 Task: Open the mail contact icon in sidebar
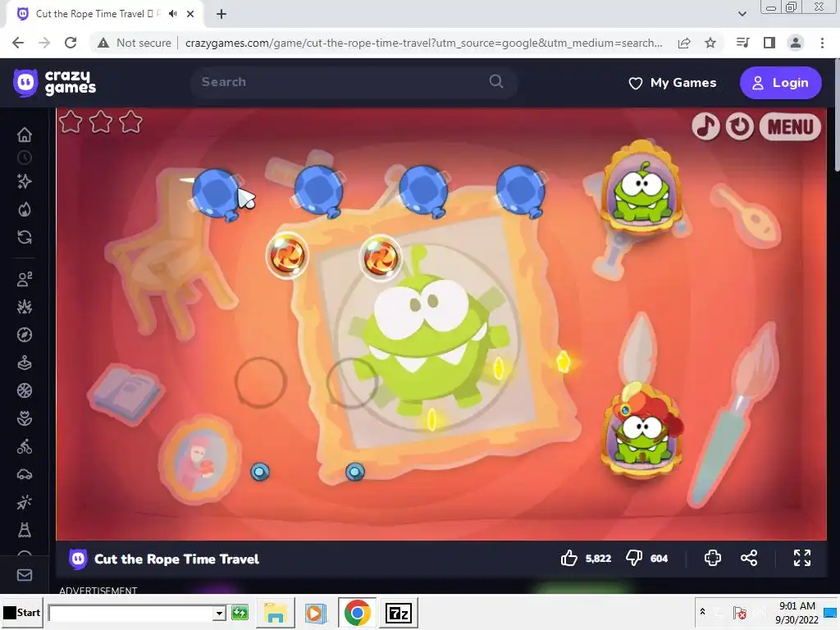pyautogui.click(x=25, y=575)
